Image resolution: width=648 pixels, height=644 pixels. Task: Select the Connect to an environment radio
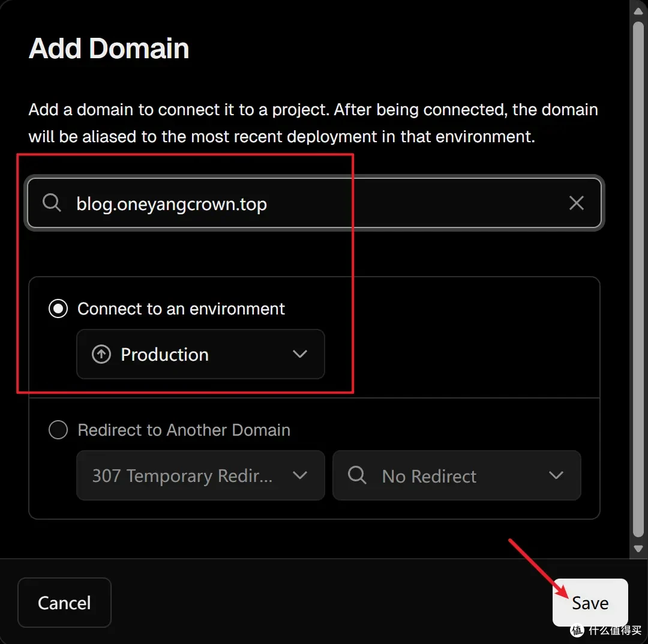(58, 308)
